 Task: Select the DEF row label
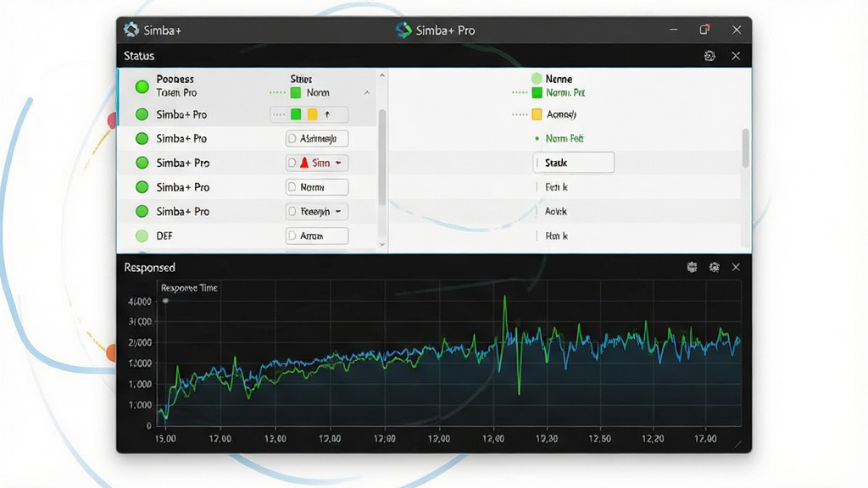(164, 236)
